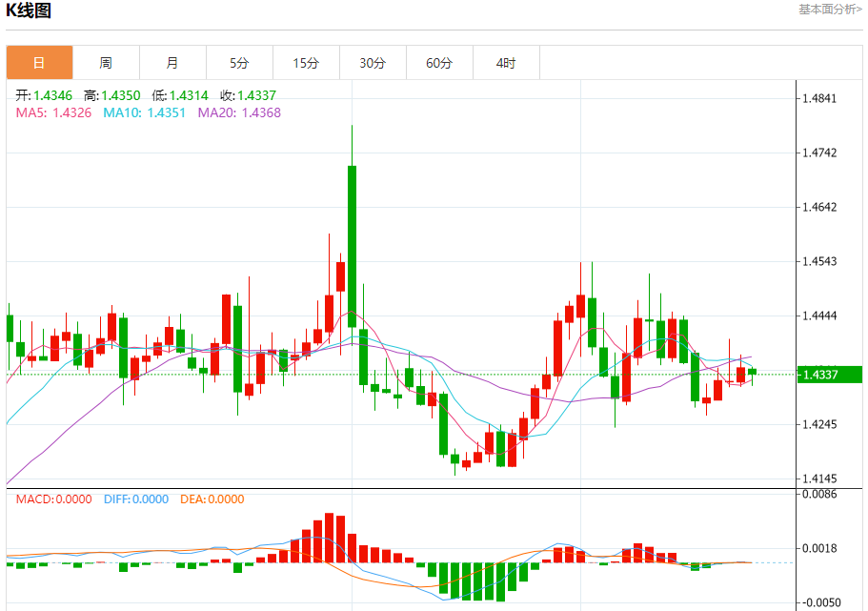Click the green 1.4337 current price tag
868x611 pixels.
pos(830,375)
